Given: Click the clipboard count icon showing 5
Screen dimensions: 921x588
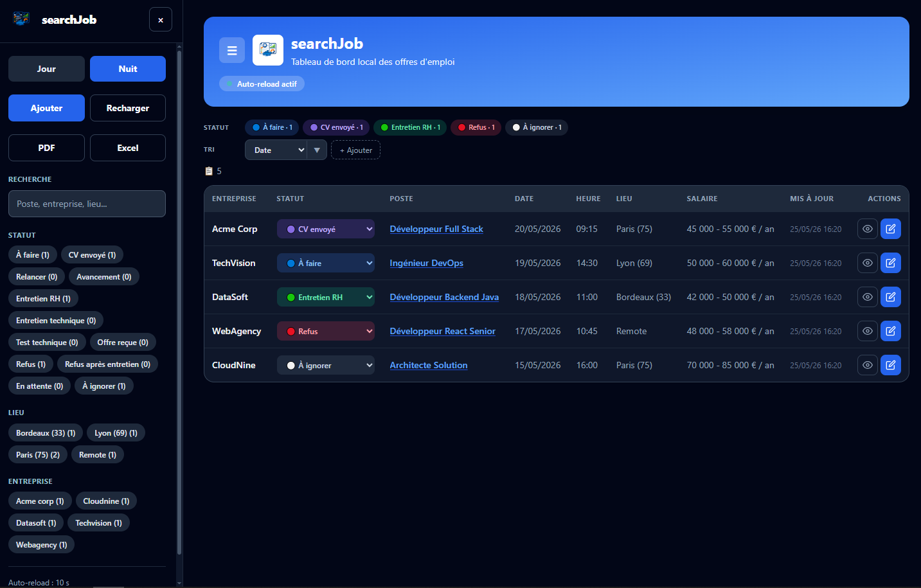Looking at the screenshot, I should [x=209, y=171].
